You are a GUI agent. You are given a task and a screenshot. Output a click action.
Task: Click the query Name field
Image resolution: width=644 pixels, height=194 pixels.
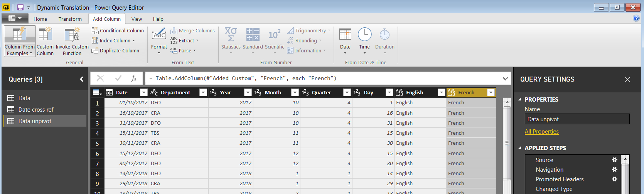577,119
